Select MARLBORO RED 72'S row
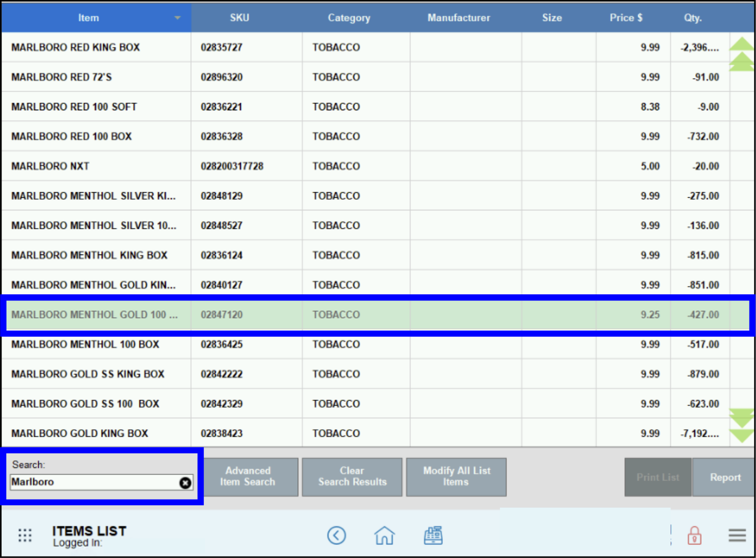 coord(366,77)
